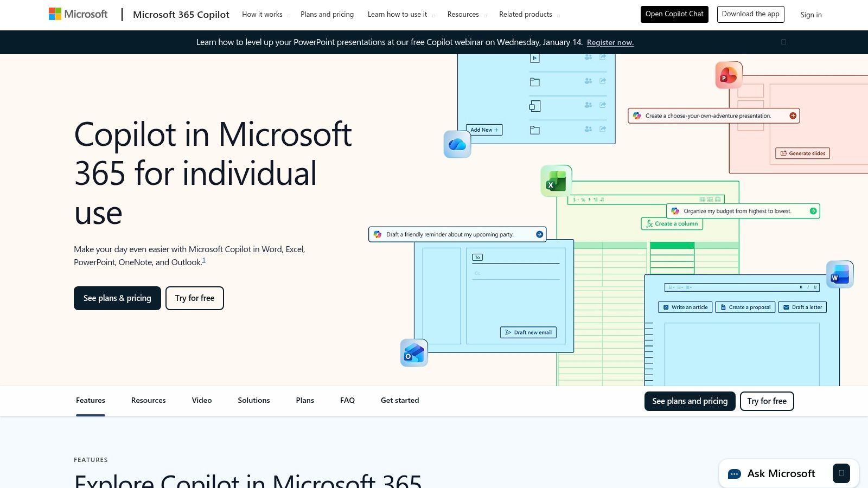Expand the Resources dropdown
Screen dimensions: 868x488
point(463,15)
